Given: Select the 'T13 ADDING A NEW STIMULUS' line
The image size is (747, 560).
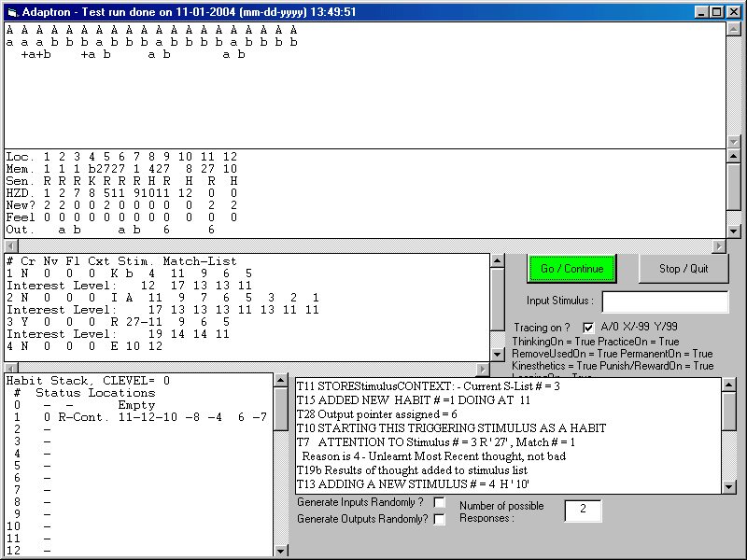Looking at the screenshot, I should 413,484.
